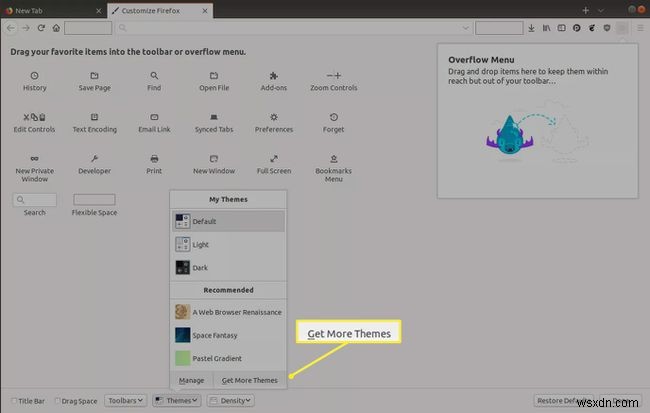Click the Forward navigation arrow

26,28
